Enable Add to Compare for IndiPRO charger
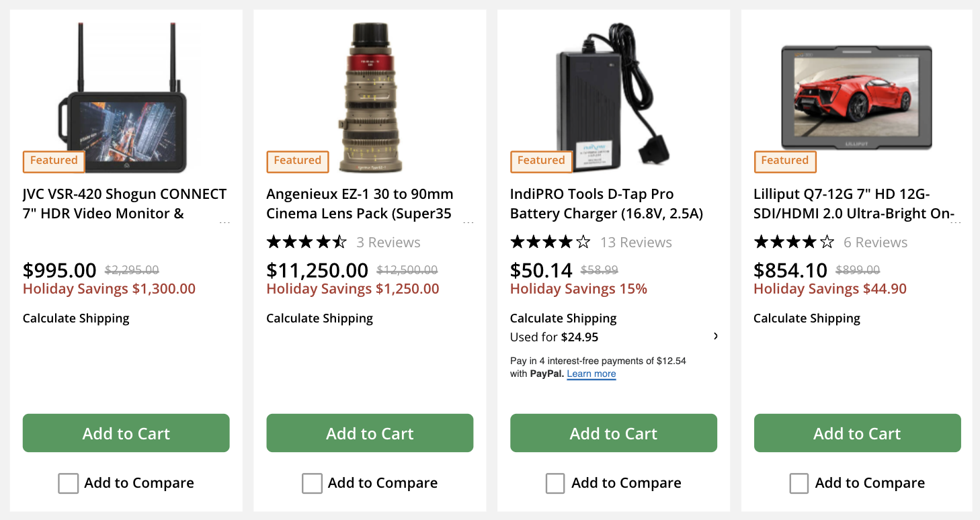This screenshot has height=520, width=980. (x=555, y=483)
